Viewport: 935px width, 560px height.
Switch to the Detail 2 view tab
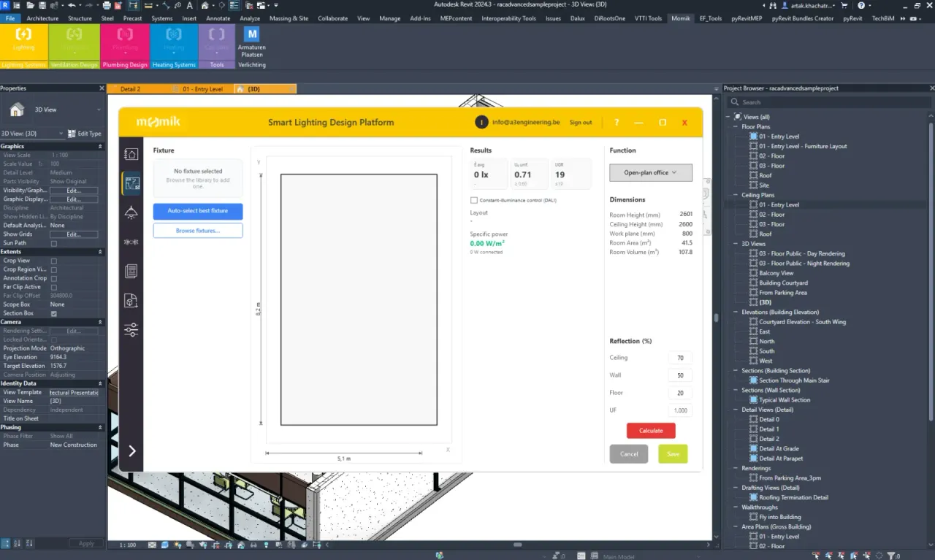131,89
